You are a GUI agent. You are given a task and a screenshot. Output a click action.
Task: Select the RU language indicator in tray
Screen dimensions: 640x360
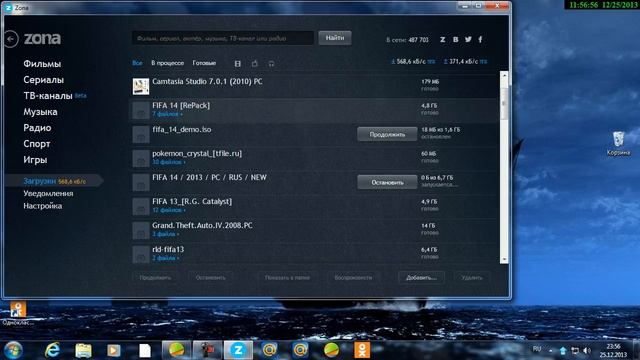point(537,349)
